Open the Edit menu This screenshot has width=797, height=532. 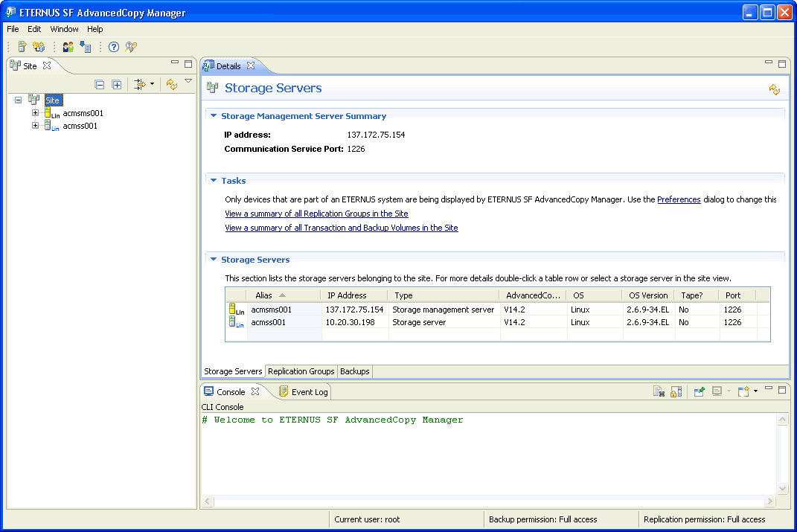[x=34, y=29]
